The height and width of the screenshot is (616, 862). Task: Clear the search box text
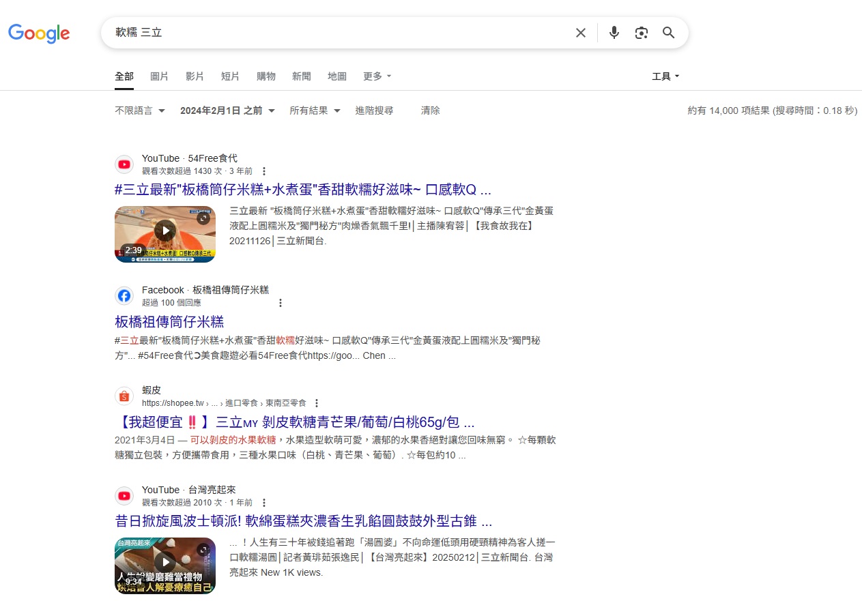581,33
